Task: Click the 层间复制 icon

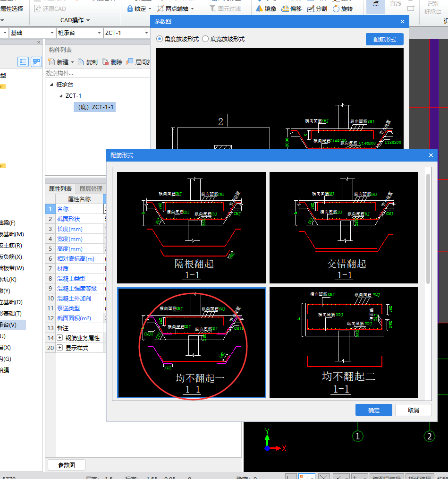Action: (x=130, y=62)
